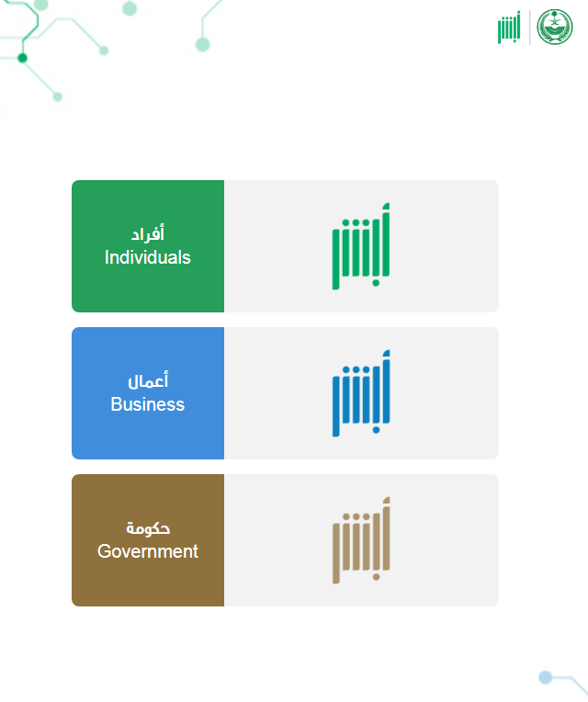The height and width of the screenshot is (702, 588).
Task: Click the Arabic 'حكومة' text
Action: click(148, 528)
